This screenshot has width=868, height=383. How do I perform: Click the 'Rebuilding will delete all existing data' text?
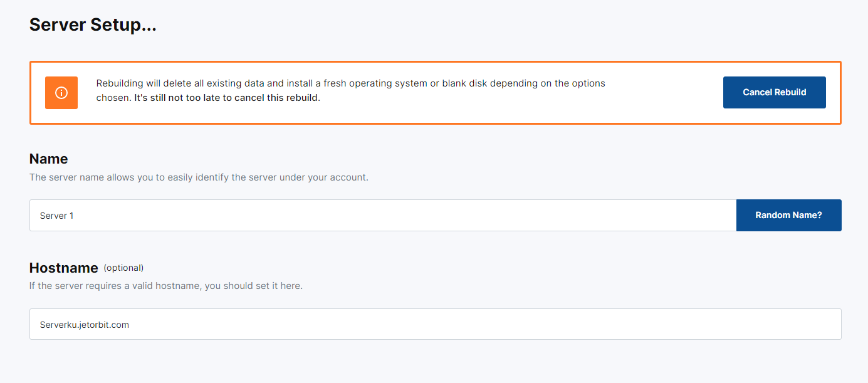(x=182, y=83)
